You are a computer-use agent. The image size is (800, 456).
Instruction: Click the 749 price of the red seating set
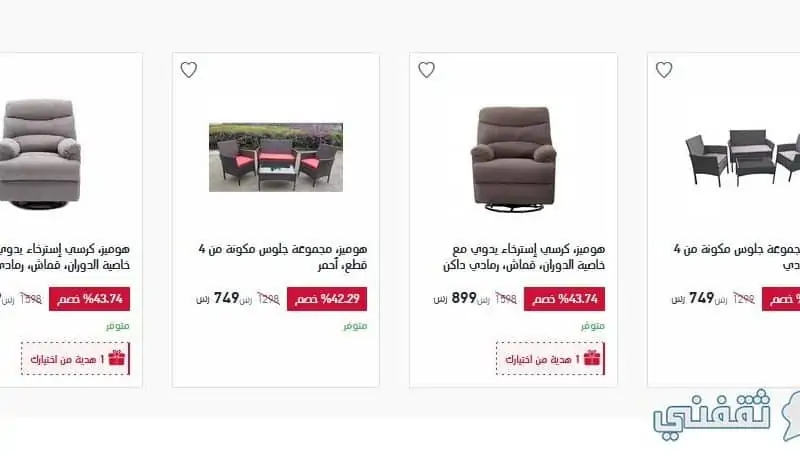coord(227,298)
